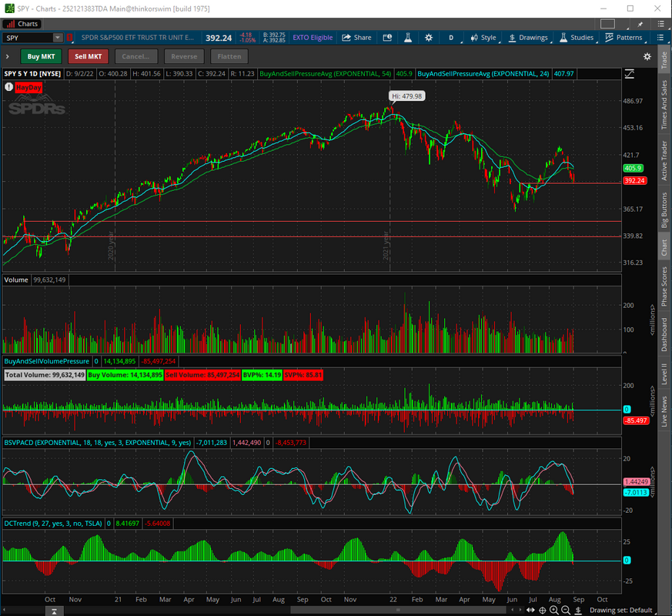672x616 pixels.
Task: Open the top gray bar list menu icon
Action: (660, 24)
